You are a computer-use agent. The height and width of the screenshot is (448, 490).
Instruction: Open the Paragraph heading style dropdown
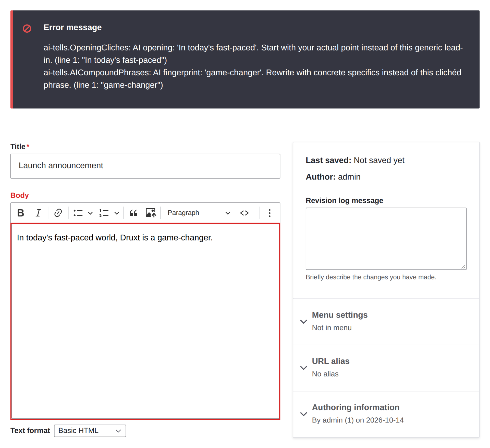click(x=199, y=213)
